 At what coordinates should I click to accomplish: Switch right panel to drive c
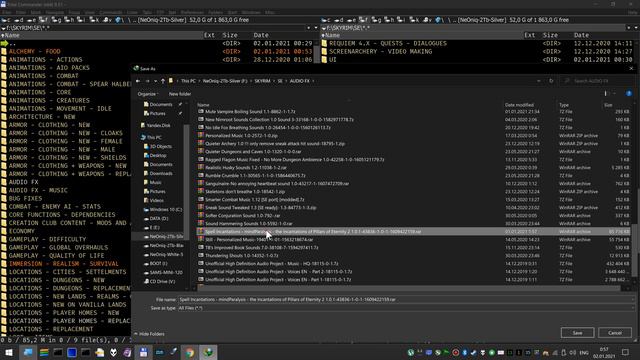326,20
